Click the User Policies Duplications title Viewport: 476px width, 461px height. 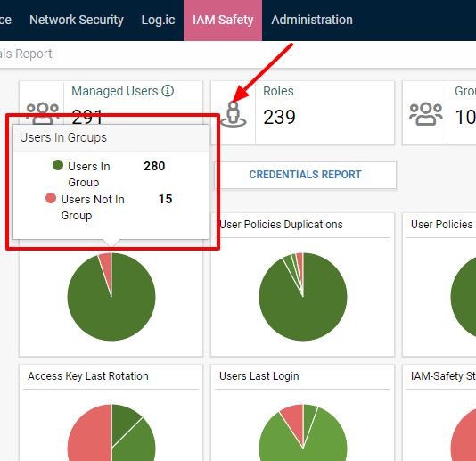click(x=281, y=225)
